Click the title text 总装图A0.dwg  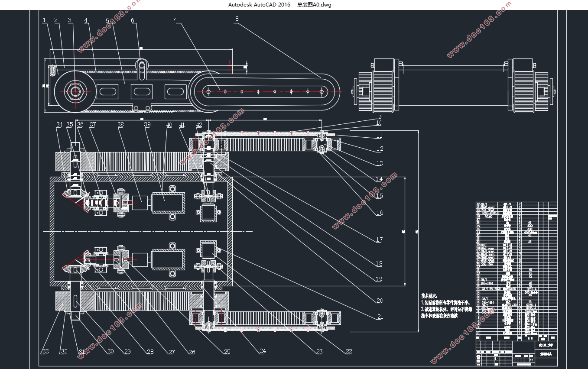click(314, 4)
